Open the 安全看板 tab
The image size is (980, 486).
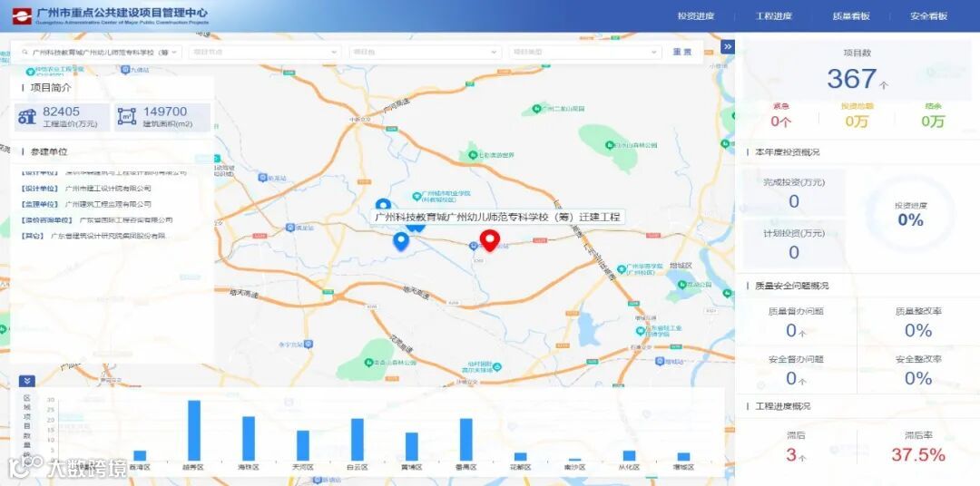pos(929,16)
